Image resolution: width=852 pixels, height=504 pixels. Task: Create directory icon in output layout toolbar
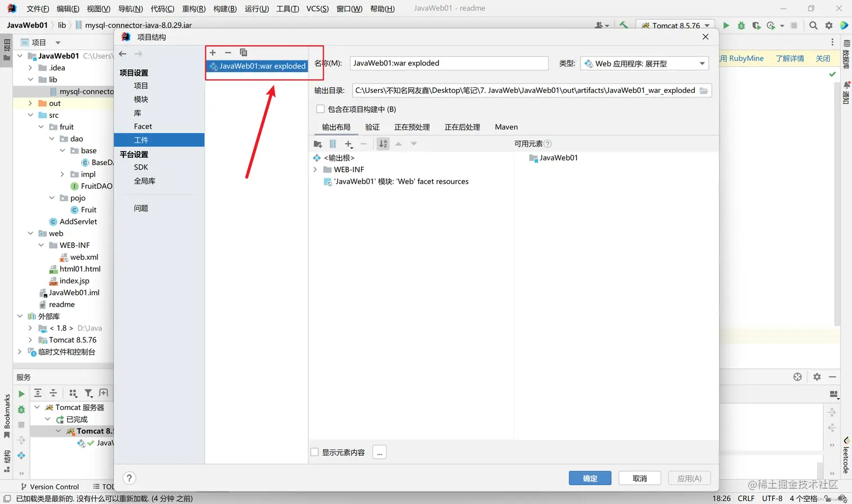(x=318, y=144)
